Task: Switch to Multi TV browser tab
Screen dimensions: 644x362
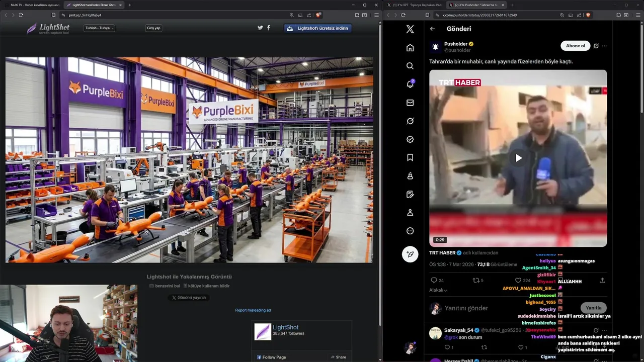Action: [32, 5]
